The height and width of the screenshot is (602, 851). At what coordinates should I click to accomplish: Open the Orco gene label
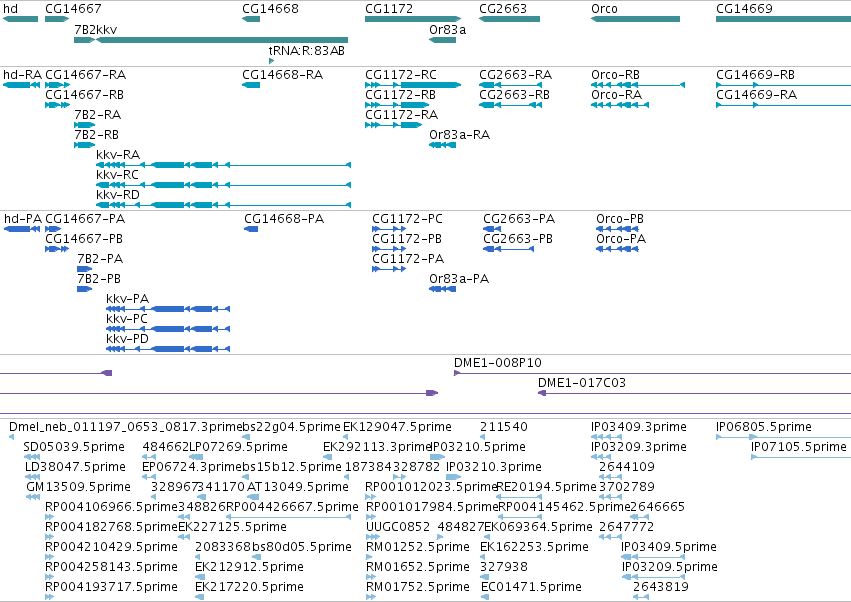click(x=604, y=9)
